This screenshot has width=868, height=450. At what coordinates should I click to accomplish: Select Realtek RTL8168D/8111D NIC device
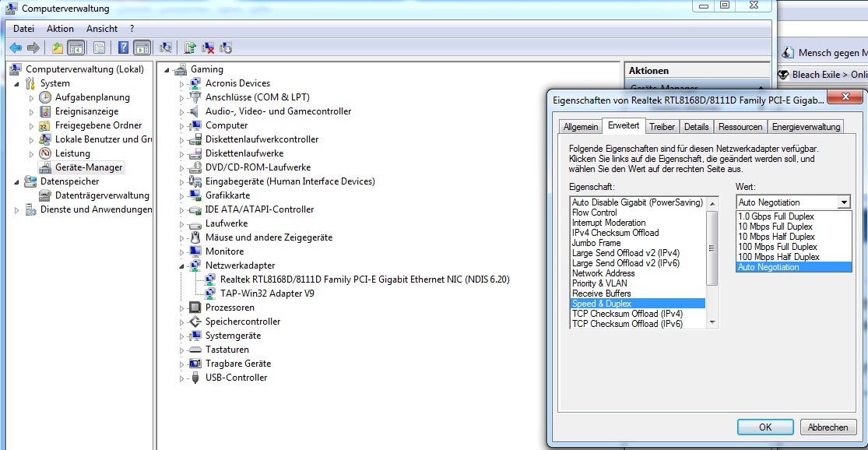coord(365,279)
